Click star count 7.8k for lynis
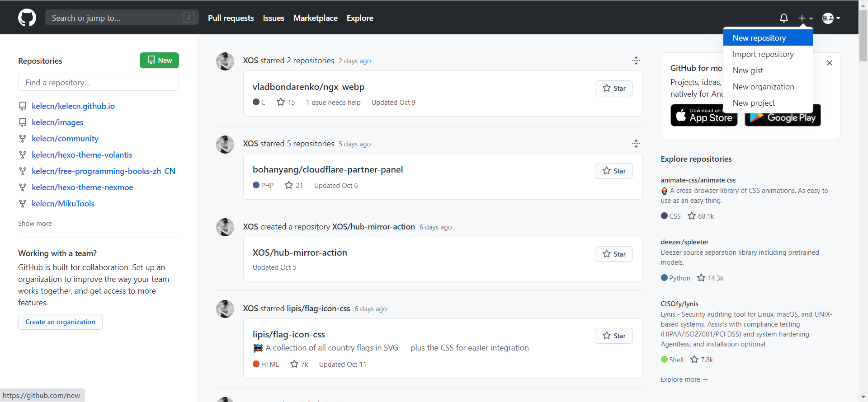This screenshot has width=868, height=402. [x=702, y=360]
